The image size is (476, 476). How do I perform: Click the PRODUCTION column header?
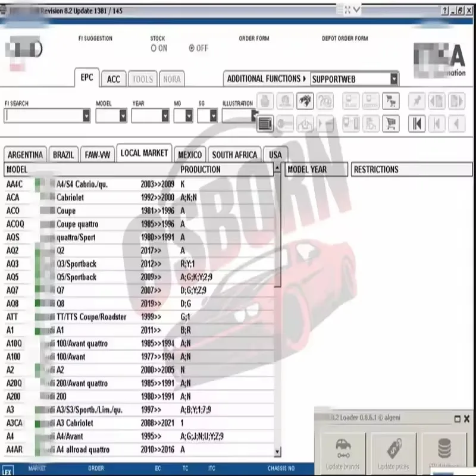pyautogui.click(x=201, y=170)
